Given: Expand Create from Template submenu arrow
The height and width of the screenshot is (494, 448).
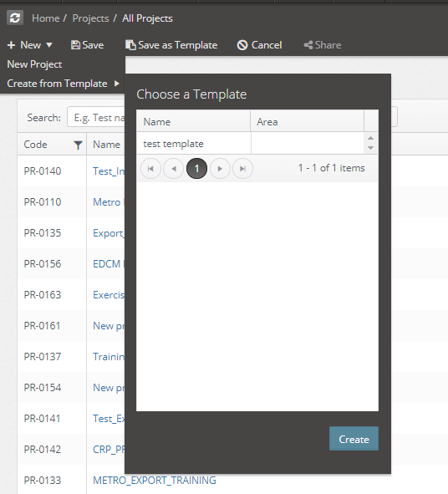Looking at the screenshot, I should (117, 84).
